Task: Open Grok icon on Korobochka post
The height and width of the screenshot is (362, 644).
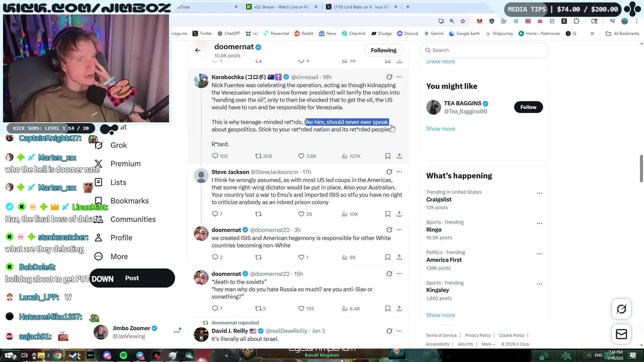Action: point(389,77)
